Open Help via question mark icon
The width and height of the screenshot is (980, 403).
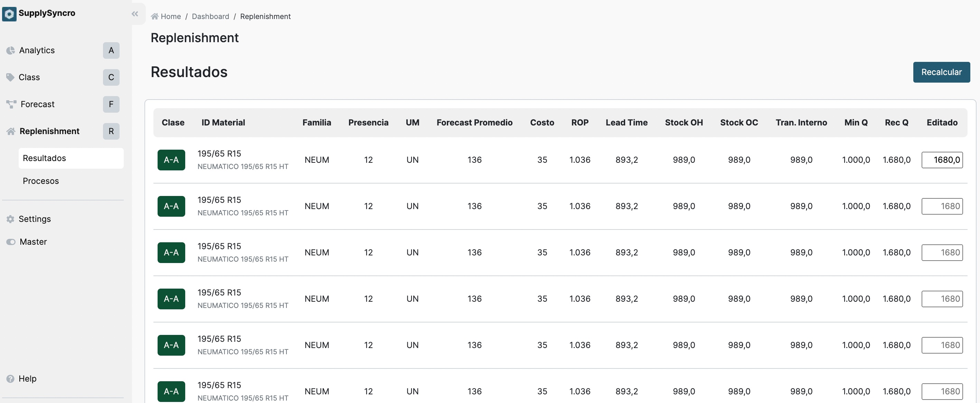10,379
